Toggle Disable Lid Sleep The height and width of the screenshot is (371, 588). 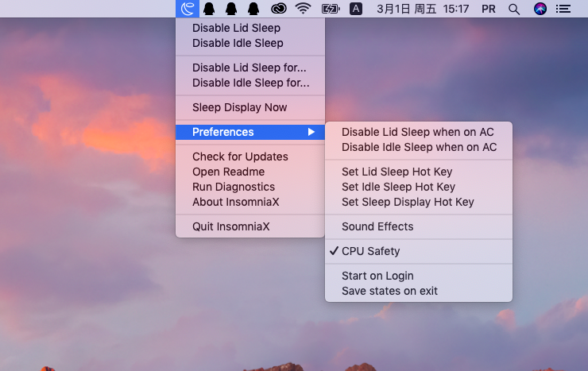tap(250, 28)
